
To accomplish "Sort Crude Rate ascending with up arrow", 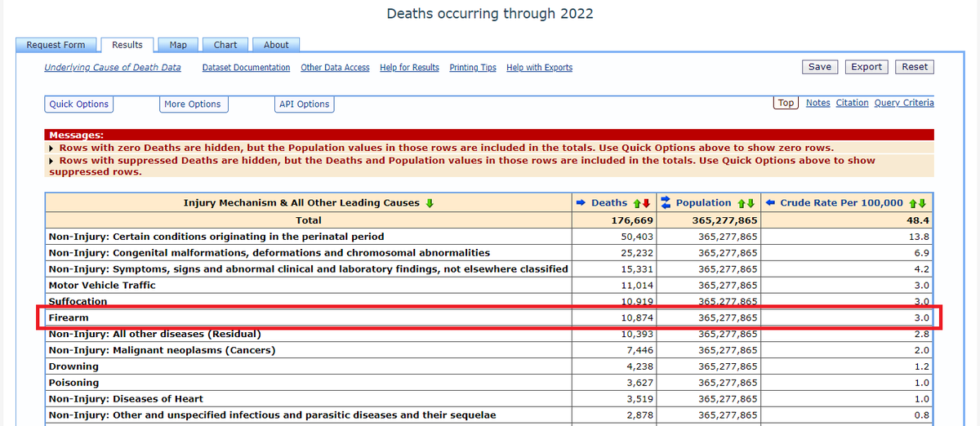I will pyautogui.click(x=913, y=203).
